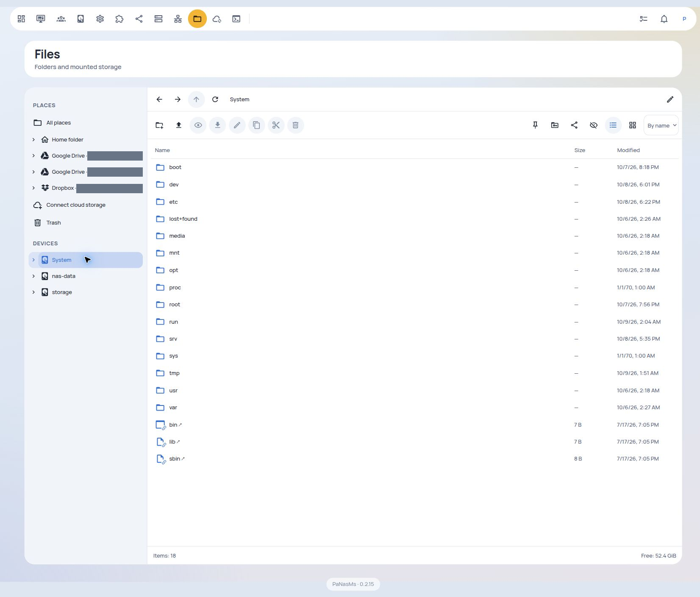Viewport: 700px width, 597px height.
Task: Sort by the Modified column header
Action: click(x=628, y=150)
